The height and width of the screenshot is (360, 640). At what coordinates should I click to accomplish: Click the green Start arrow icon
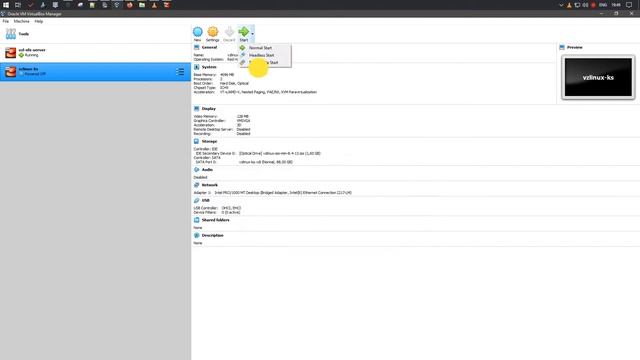(244, 32)
